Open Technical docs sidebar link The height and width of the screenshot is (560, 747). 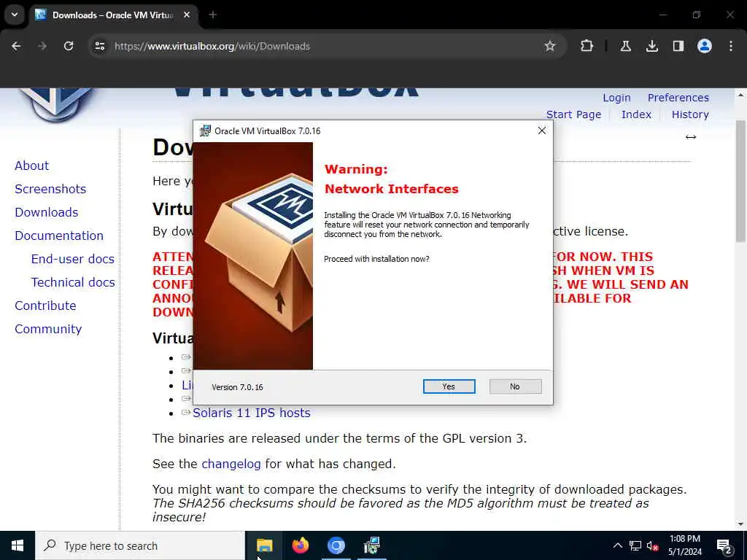[x=73, y=282]
